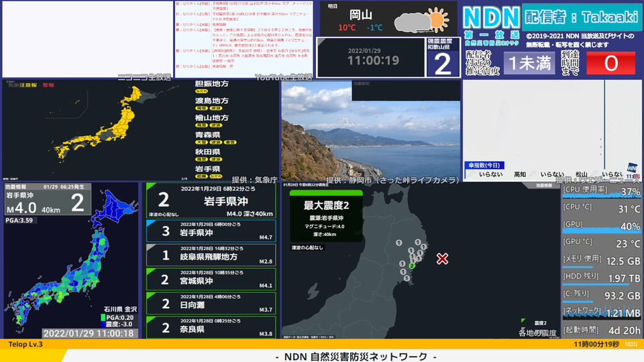
Task: Click the PGA:3.59 value label
Action: click(x=19, y=221)
